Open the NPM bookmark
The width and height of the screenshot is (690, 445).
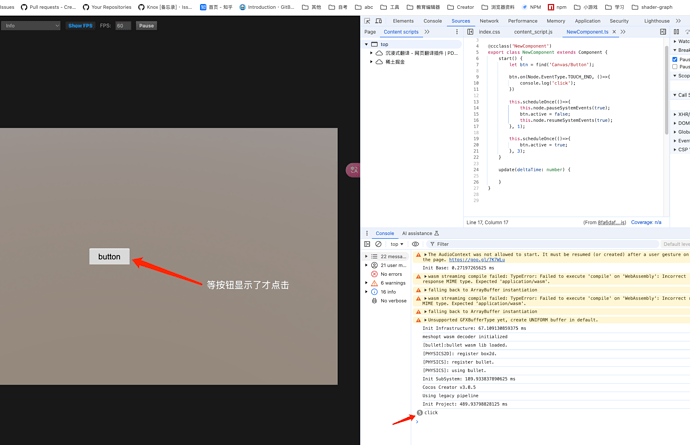tap(532, 7)
